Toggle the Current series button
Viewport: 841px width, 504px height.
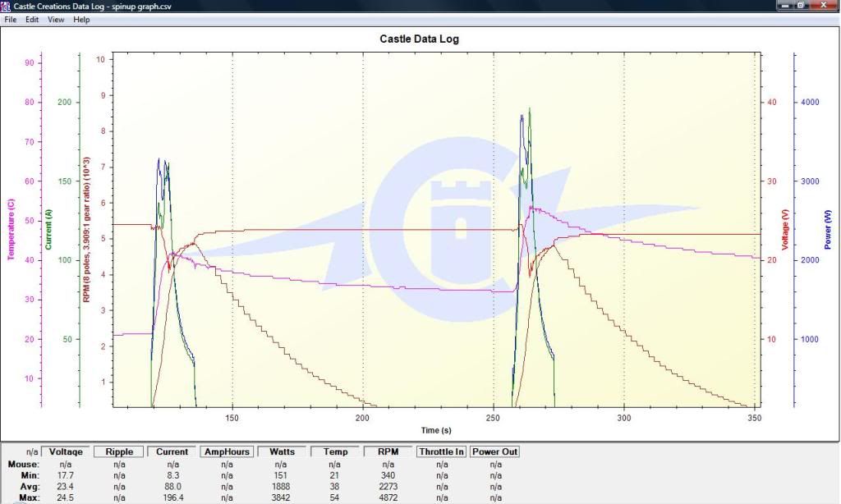click(x=172, y=451)
